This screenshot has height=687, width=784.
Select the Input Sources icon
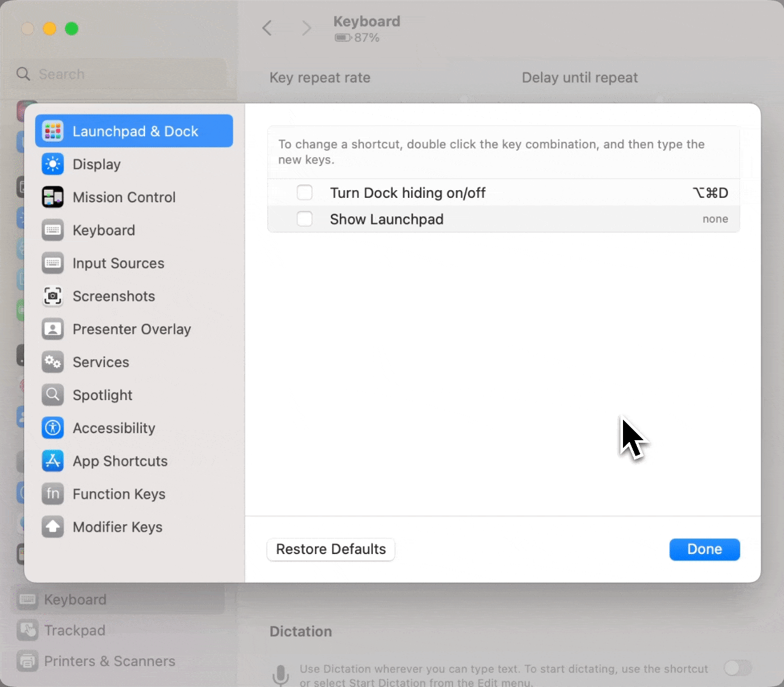[52, 263]
